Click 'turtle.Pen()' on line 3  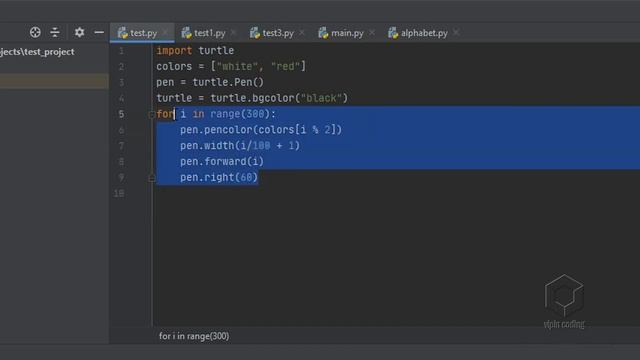pyautogui.click(x=228, y=82)
